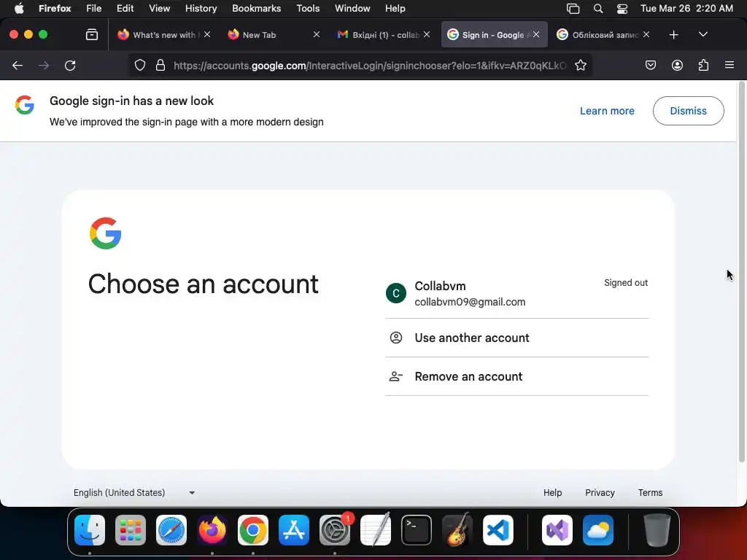The width and height of the screenshot is (747, 560).
Task: Open the English (United States) language dropdown
Action: tap(134, 492)
